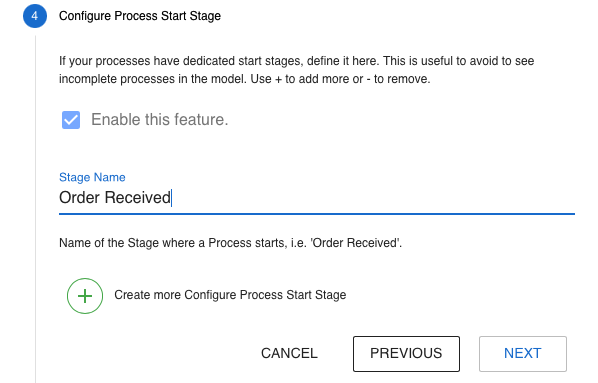
Task: Focus the Stage Name input field
Action: (317, 198)
